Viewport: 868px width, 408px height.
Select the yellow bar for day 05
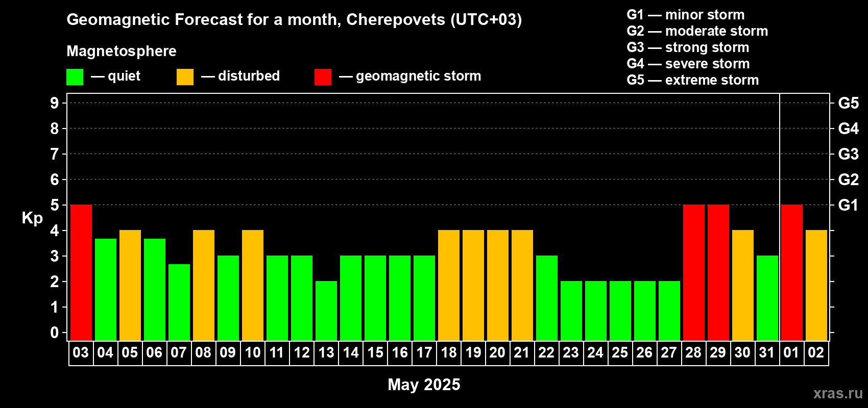click(x=130, y=286)
